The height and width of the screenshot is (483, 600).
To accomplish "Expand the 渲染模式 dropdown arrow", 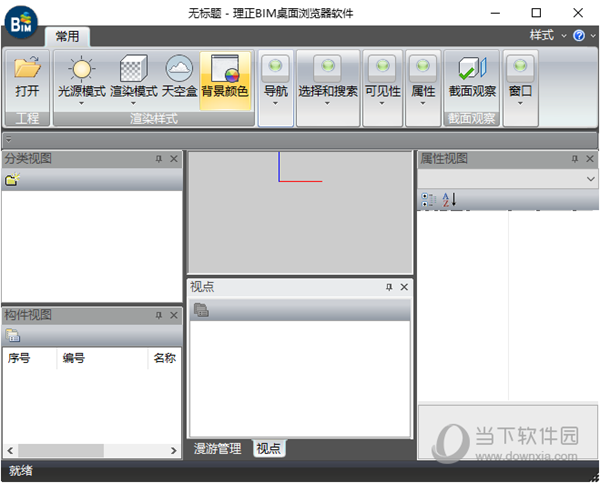I will point(133,103).
